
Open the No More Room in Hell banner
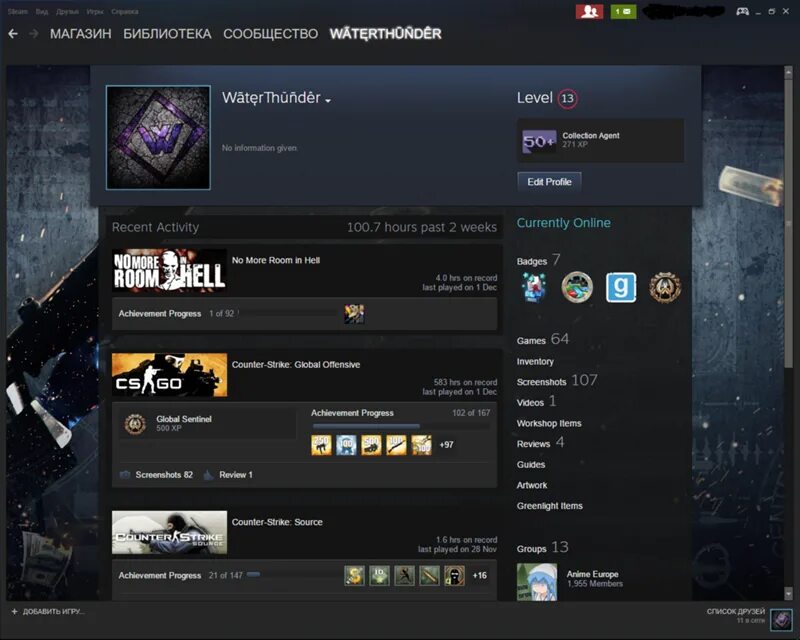tap(169, 270)
